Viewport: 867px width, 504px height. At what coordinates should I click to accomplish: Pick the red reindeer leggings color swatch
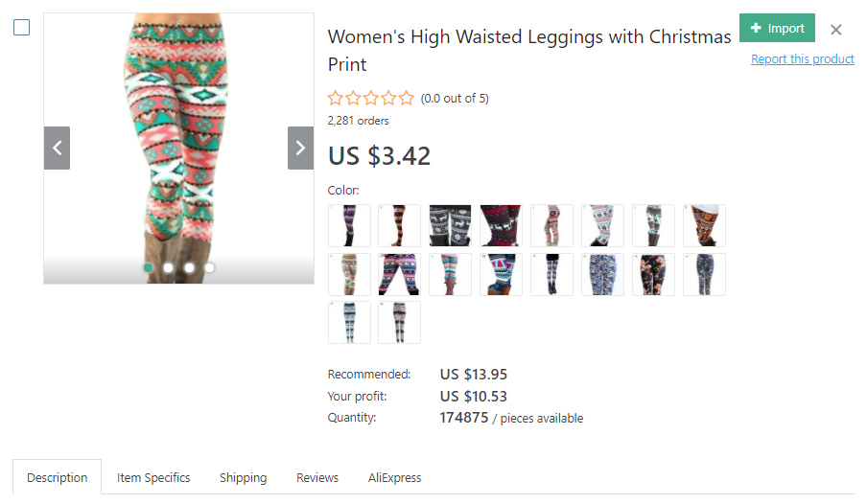pos(501,225)
